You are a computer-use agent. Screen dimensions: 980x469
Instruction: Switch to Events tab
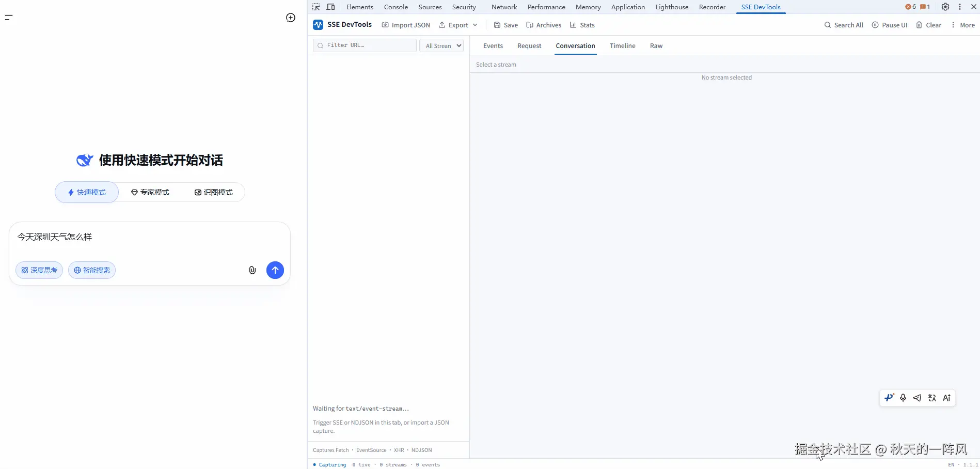(493, 46)
